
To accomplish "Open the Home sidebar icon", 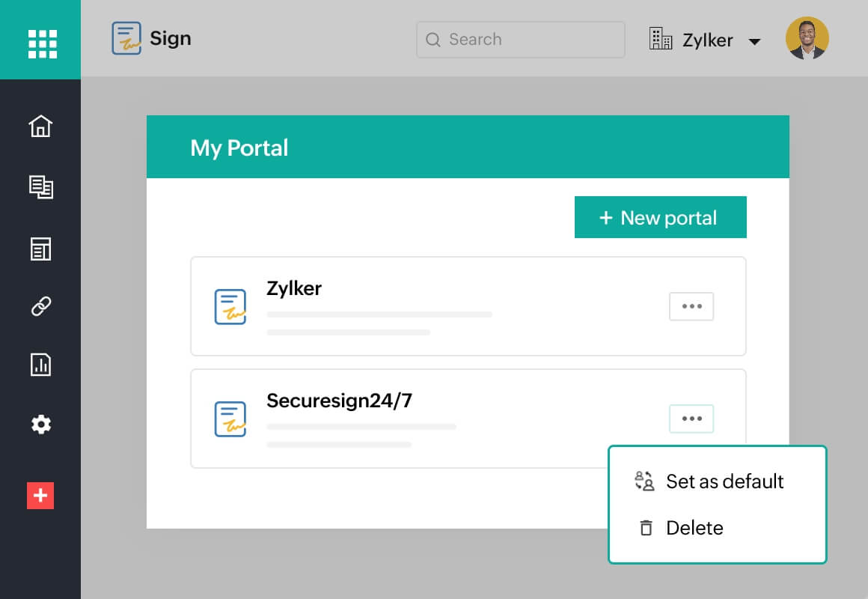I will pyautogui.click(x=40, y=127).
